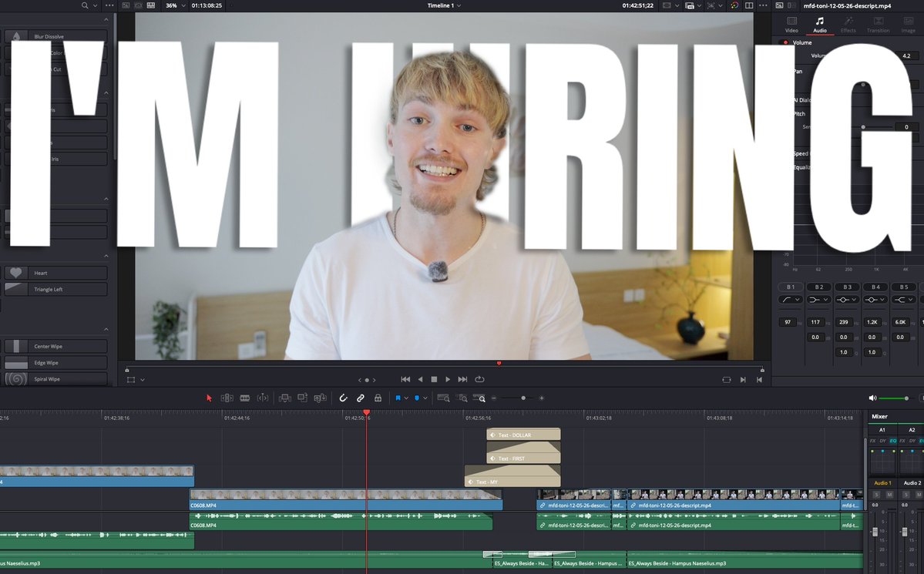Open the B 3 filter type dropdown
Image resolution: width=924 pixels, height=574 pixels.
point(848,300)
